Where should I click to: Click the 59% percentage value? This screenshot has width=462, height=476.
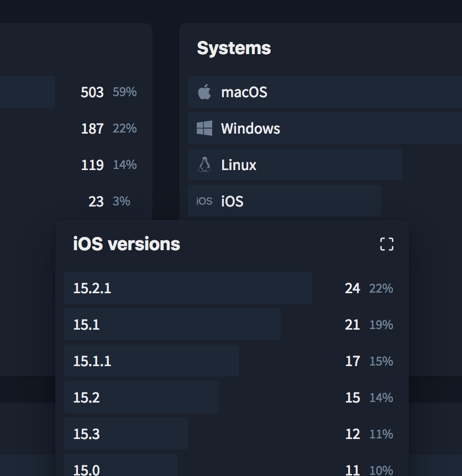[x=124, y=92]
